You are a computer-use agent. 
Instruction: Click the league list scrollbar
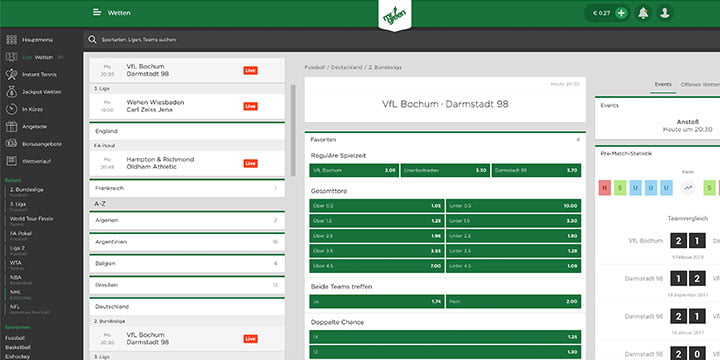(x=293, y=130)
